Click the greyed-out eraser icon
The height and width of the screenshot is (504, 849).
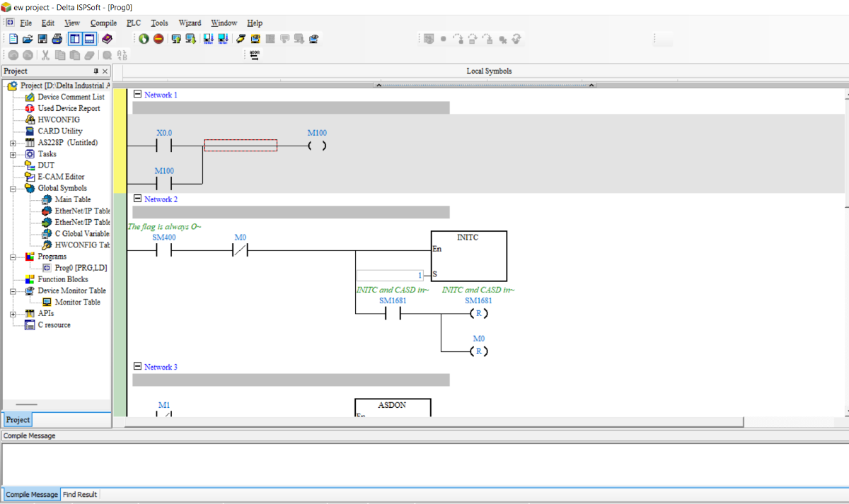89,54
